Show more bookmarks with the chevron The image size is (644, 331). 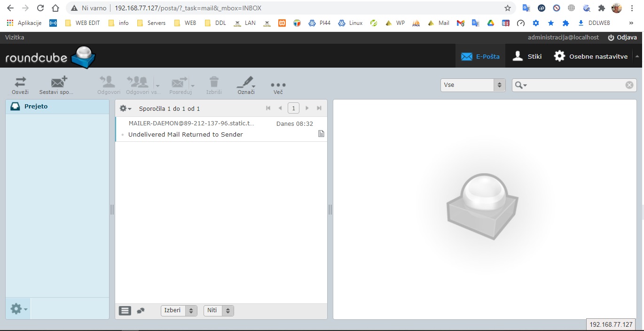tap(631, 23)
